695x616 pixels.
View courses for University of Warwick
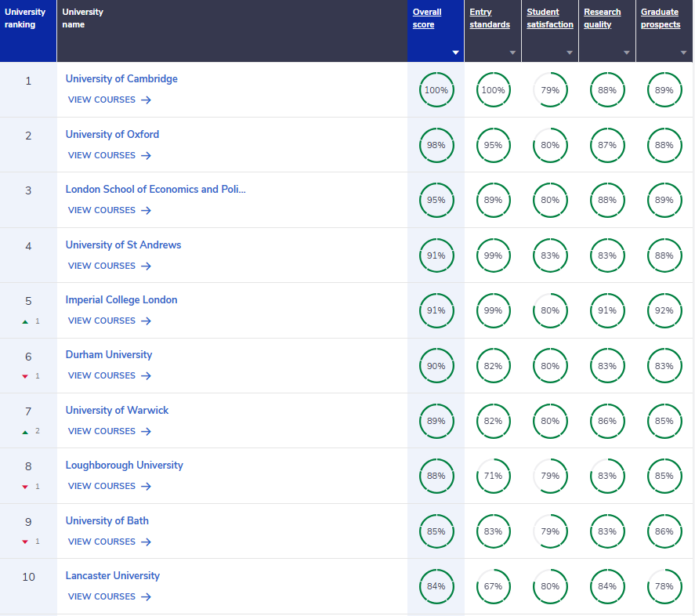point(110,431)
